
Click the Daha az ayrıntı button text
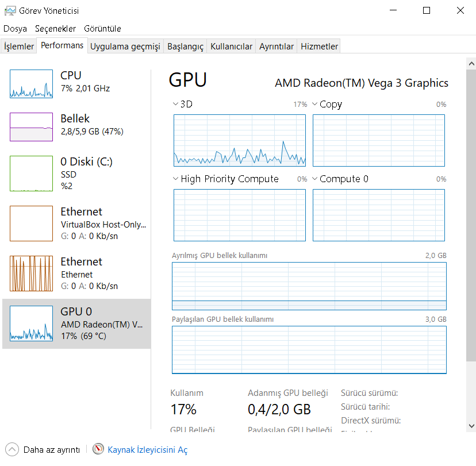pyautogui.click(x=52, y=450)
